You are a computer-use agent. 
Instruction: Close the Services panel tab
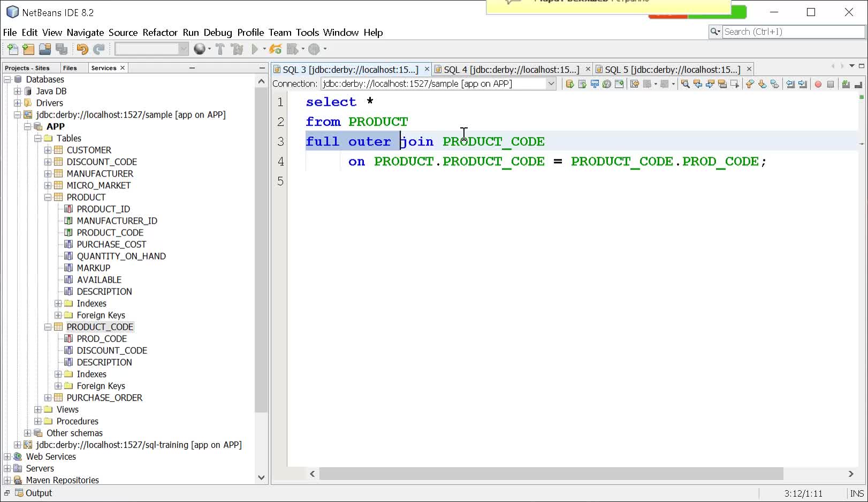tap(123, 68)
